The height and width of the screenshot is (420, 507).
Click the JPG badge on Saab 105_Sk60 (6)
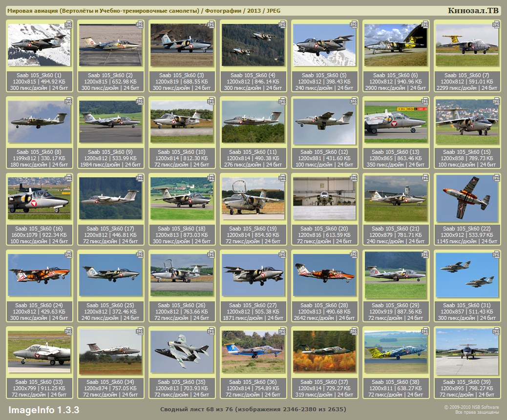pos(425,24)
